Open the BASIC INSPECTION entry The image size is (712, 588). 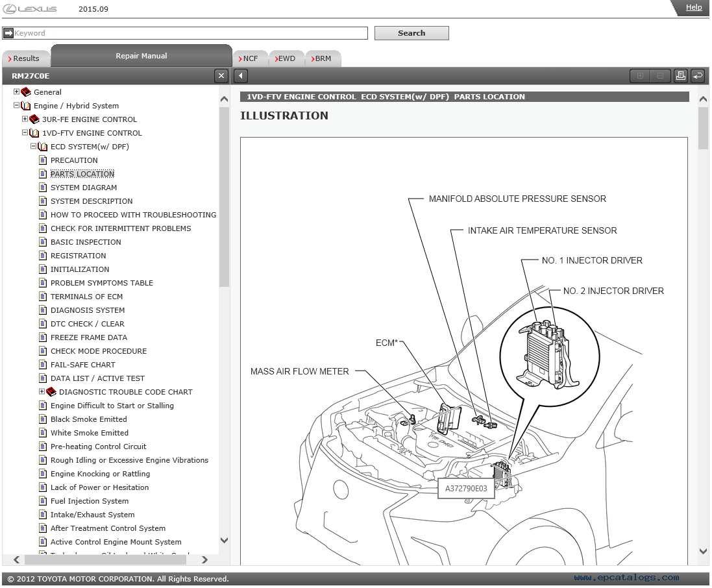click(86, 242)
